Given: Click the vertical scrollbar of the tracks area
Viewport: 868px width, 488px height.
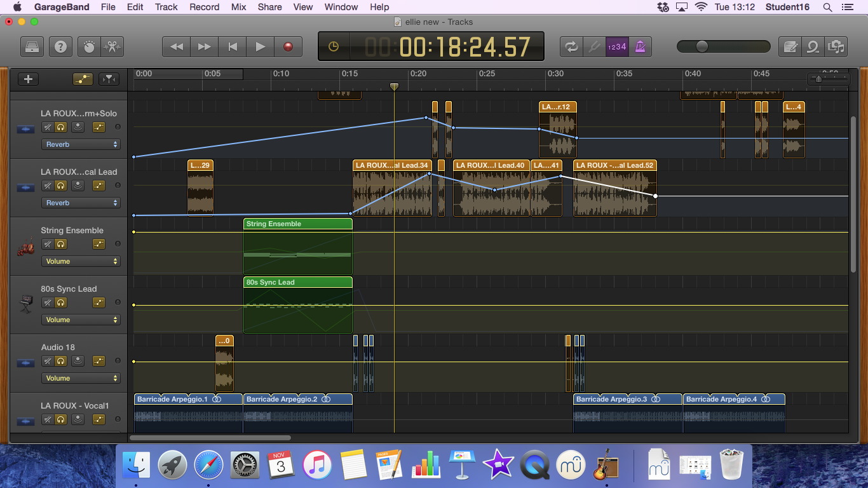Looking at the screenshot, I should click(x=853, y=194).
